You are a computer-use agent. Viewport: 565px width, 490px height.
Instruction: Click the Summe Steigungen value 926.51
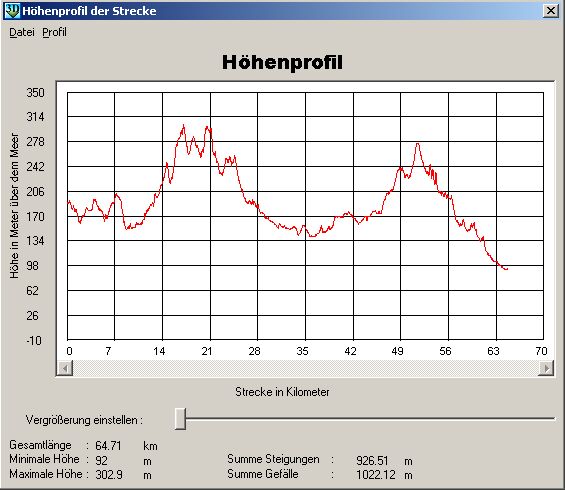point(372,460)
